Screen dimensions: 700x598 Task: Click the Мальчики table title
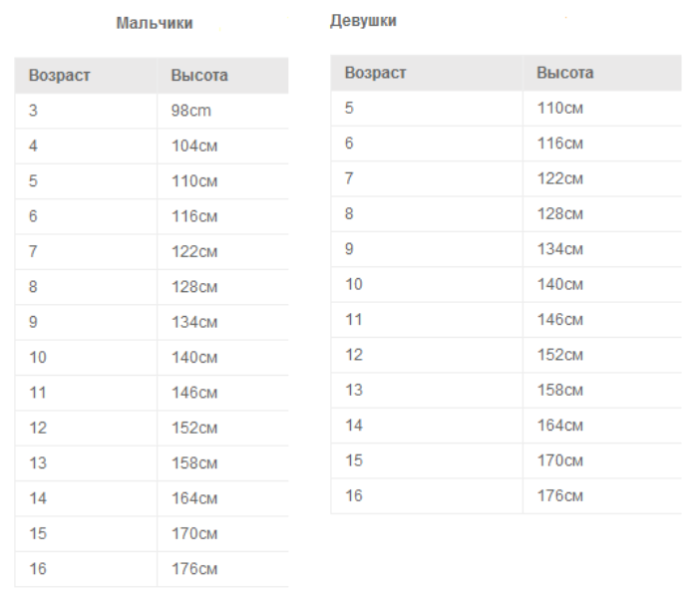pos(155,23)
